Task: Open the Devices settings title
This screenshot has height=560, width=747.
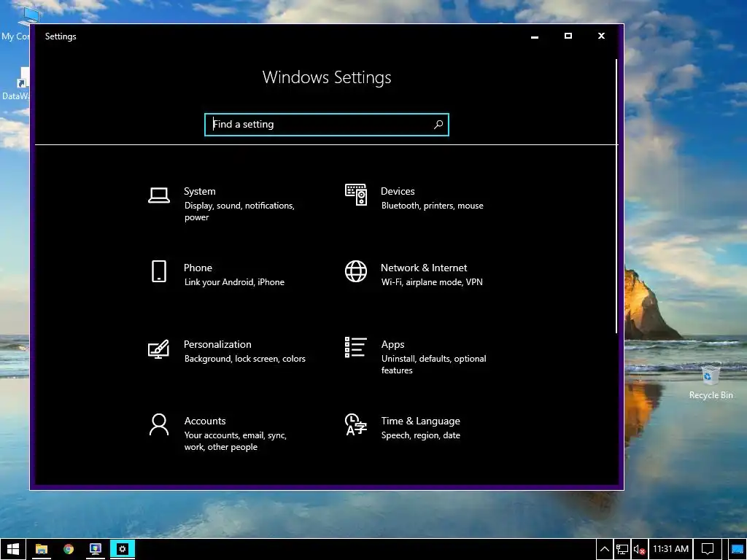Action: (x=398, y=192)
